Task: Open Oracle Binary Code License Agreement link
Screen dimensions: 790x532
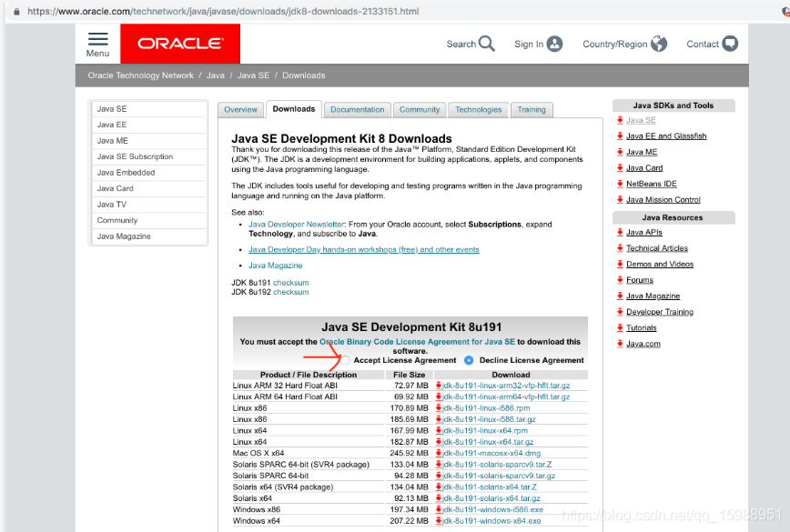Action: (x=417, y=342)
